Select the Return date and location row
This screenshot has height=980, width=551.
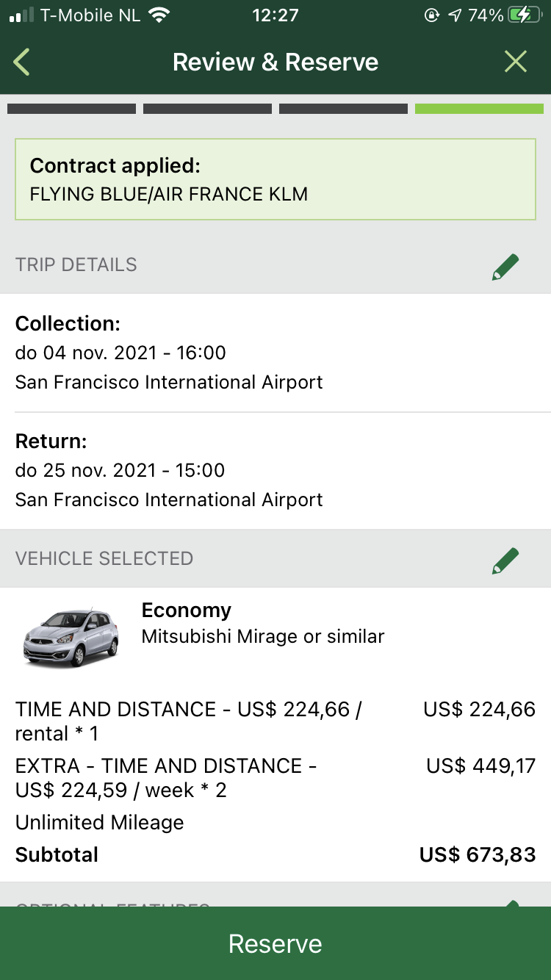275,470
